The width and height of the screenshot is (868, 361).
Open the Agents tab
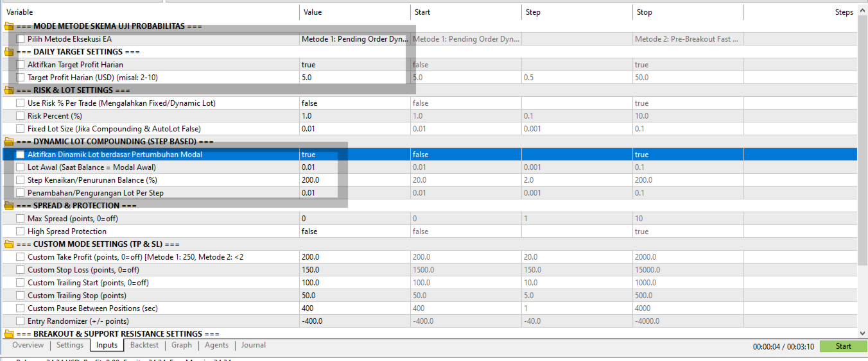[x=216, y=345]
